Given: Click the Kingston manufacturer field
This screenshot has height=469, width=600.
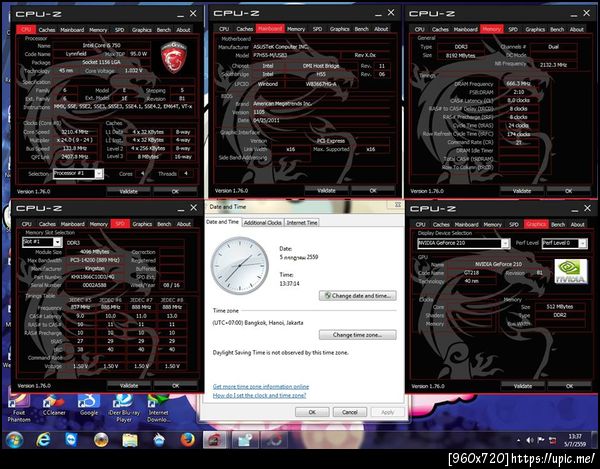Looking at the screenshot, I should click(x=95, y=269).
